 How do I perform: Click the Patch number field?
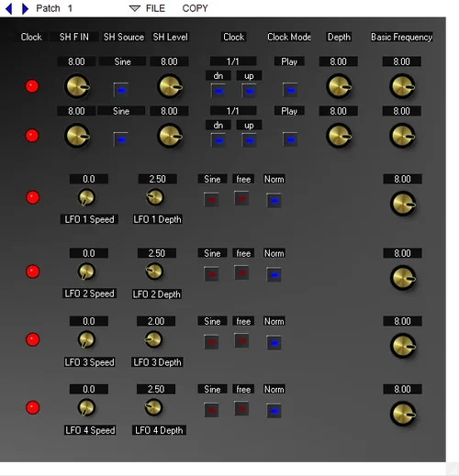[x=70, y=8]
